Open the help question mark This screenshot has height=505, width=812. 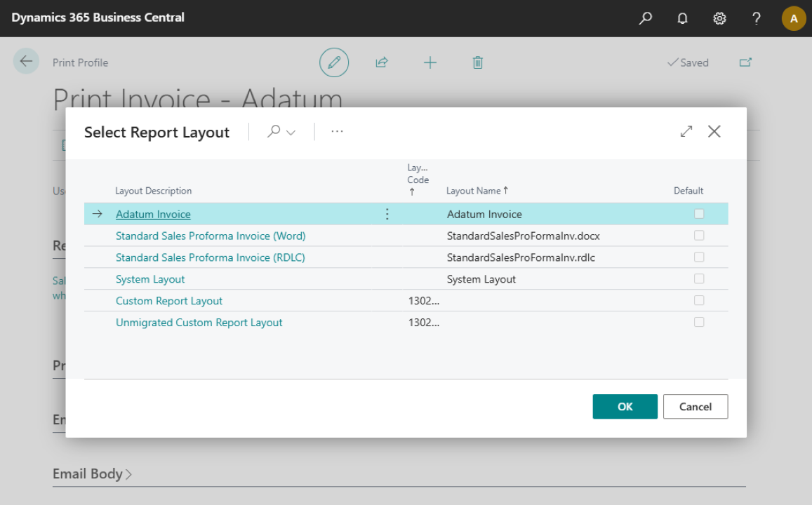pyautogui.click(x=757, y=19)
